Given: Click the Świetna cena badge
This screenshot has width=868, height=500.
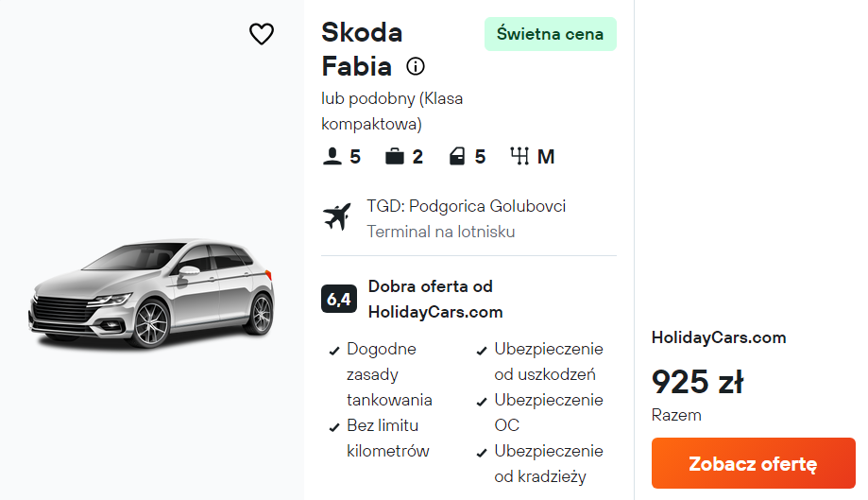Looking at the screenshot, I should pos(550,34).
